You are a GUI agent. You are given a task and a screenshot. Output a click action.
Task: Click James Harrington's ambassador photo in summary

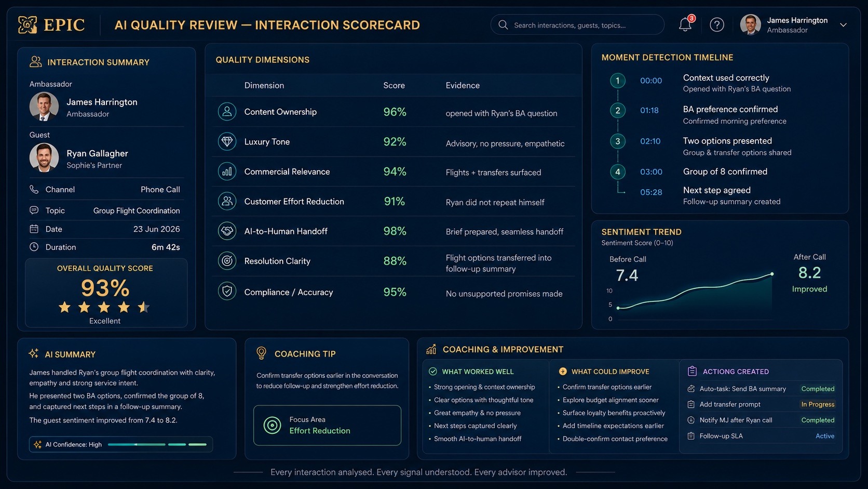[x=44, y=107]
